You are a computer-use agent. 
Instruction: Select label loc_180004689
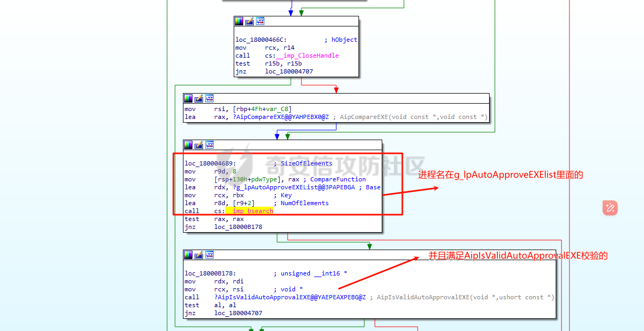(210, 163)
